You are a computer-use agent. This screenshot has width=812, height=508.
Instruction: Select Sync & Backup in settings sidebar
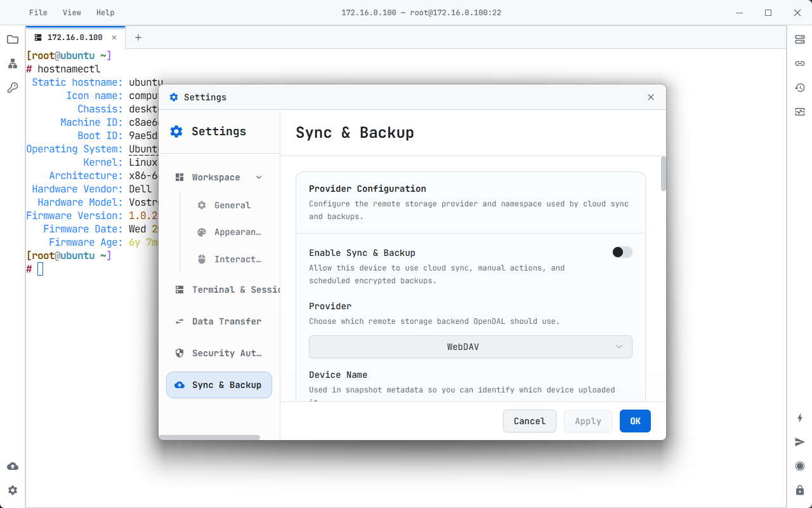click(x=219, y=385)
